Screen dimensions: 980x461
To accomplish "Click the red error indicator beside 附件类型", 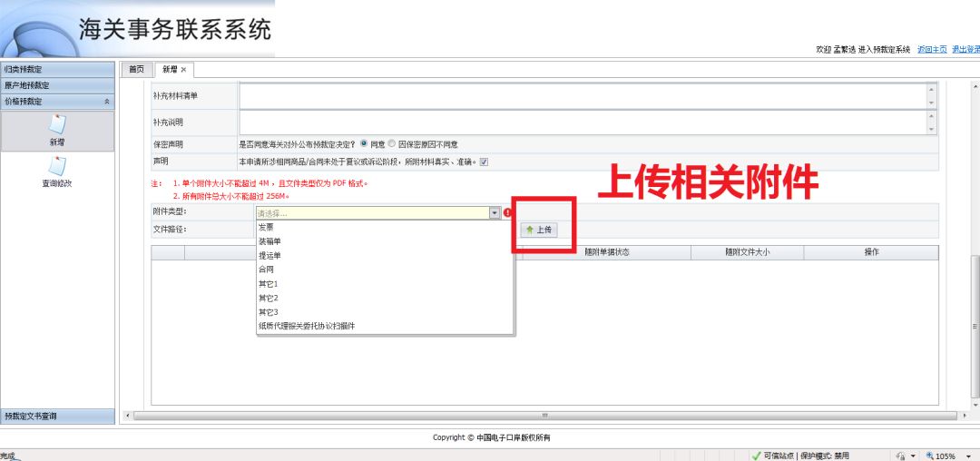I will pyautogui.click(x=507, y=213).
